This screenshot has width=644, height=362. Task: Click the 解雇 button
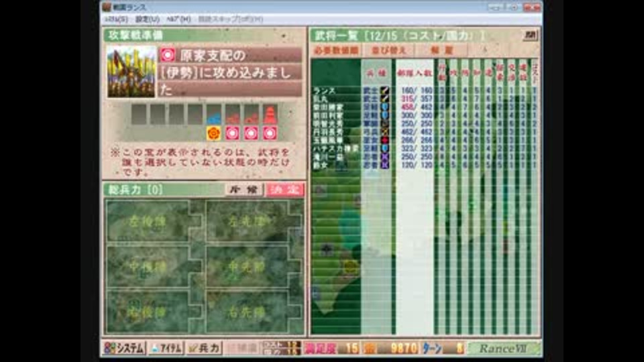441,50
